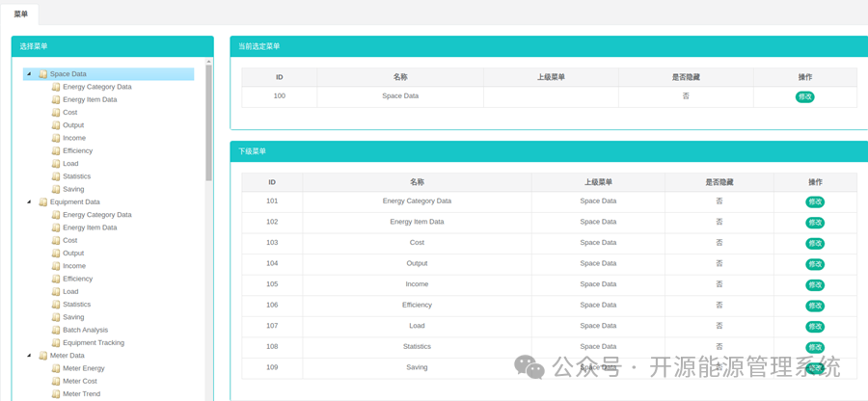Click the tree scrollbar up arrow
The image size is (868, 401).
tap(208, 62)
